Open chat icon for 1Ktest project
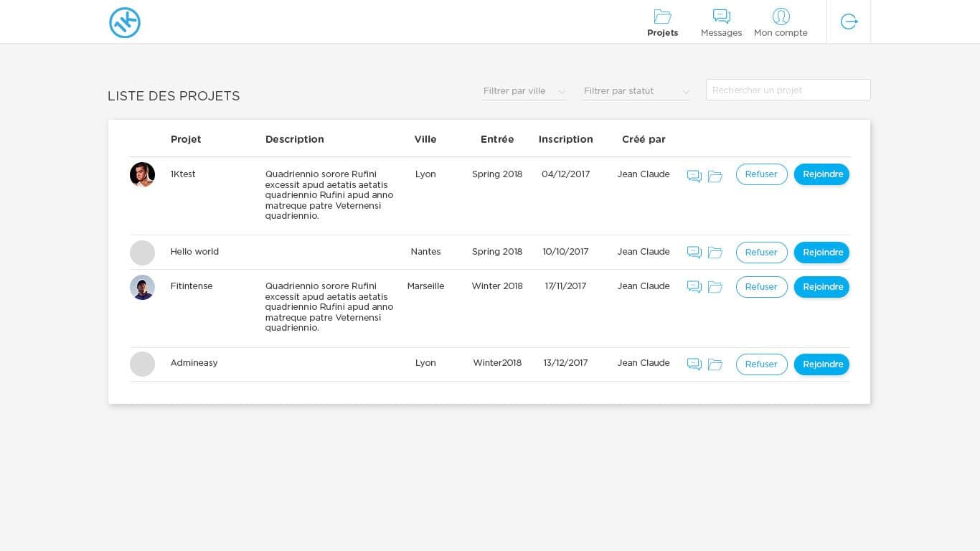980x551 pixels. coord(694,176)
